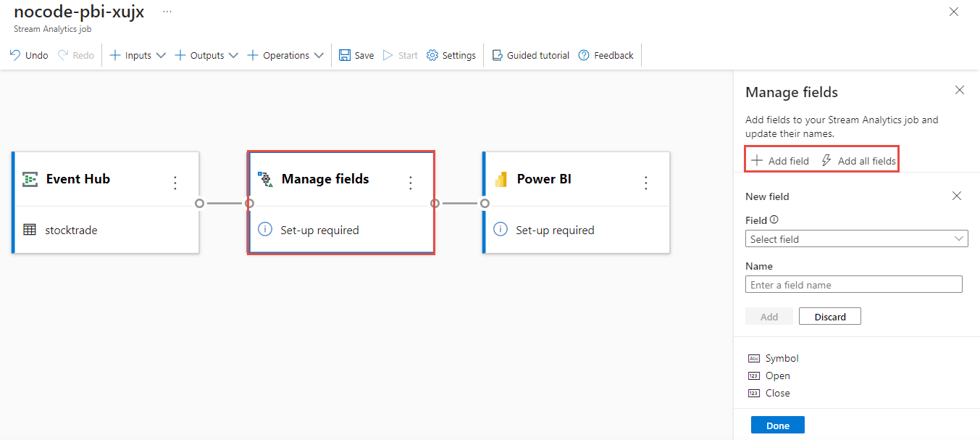Select the Power BI tile title
This screenshot has height=440, width=980.
(x=545, y=179)
